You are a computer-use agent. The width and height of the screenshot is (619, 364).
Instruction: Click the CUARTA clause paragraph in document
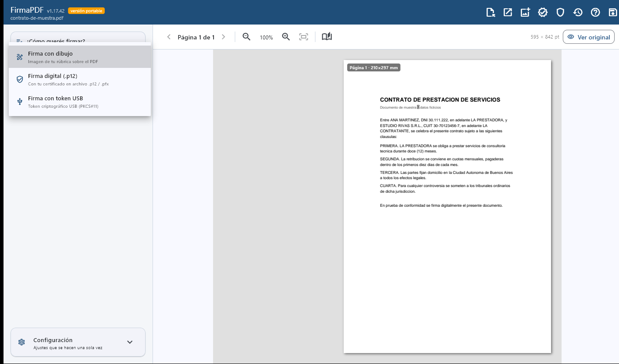tap(445, 188)
